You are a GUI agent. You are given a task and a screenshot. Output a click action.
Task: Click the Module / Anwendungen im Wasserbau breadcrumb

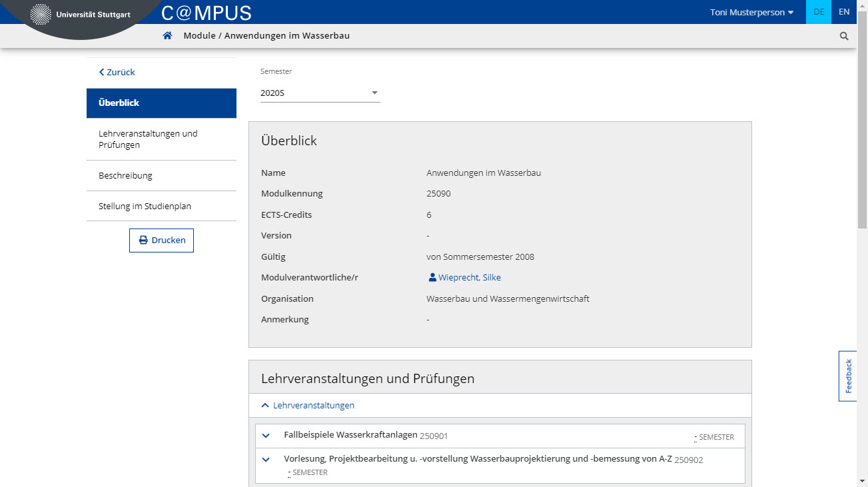[x=266, y=36]
